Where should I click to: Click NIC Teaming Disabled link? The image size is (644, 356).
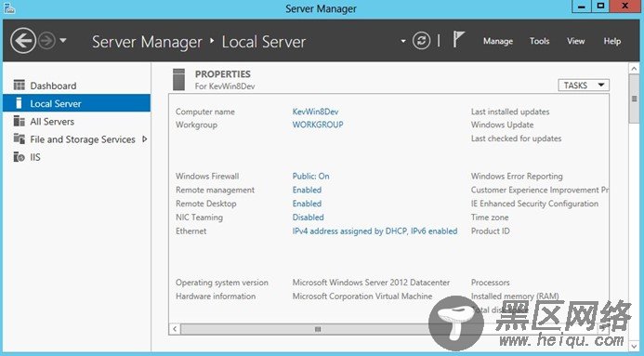click(x=308, y=218)
